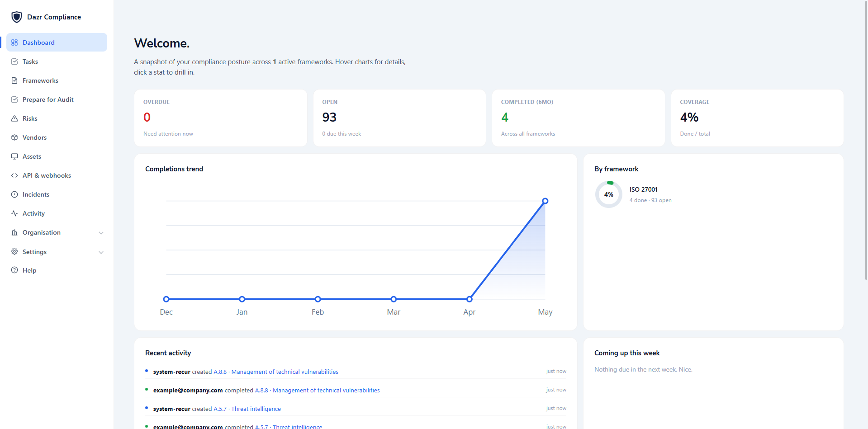This screenshot has height=429, width=868.
Task: Click "Nothing due in the next week" text
Action: 643,369
